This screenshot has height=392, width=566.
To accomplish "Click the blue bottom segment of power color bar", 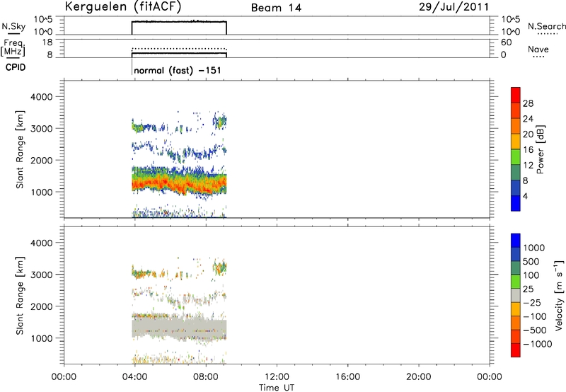I will (x=516, y=203).
